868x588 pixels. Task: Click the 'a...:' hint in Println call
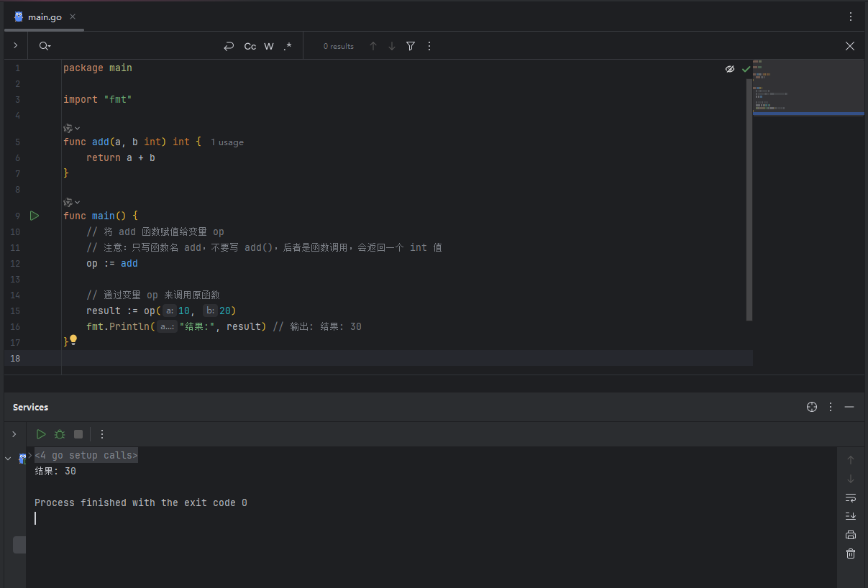pos(168,326)
